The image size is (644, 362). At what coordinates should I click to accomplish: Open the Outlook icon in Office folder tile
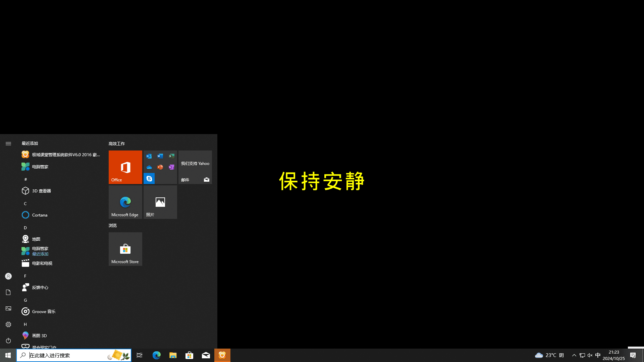click(149, 156)
